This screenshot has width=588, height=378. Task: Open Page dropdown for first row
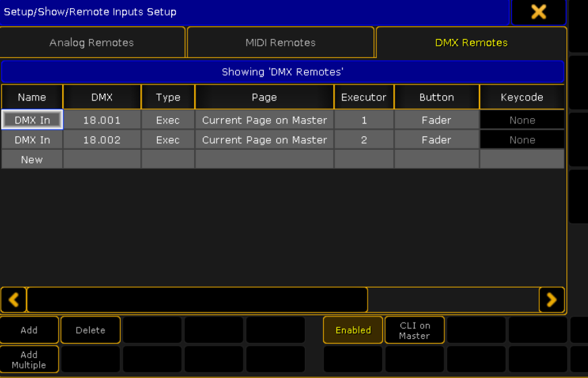pos(264,119)
